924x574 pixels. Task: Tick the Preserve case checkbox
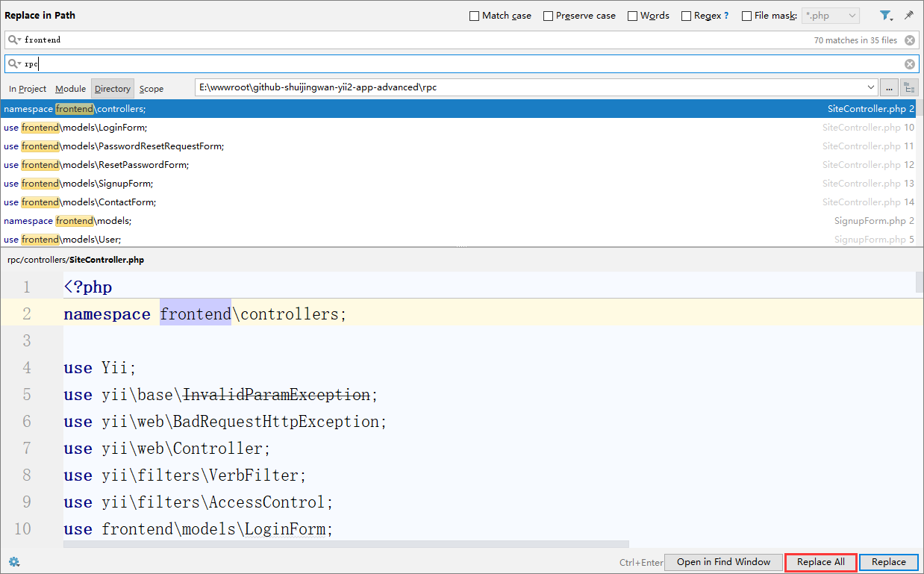click(548, 16)
